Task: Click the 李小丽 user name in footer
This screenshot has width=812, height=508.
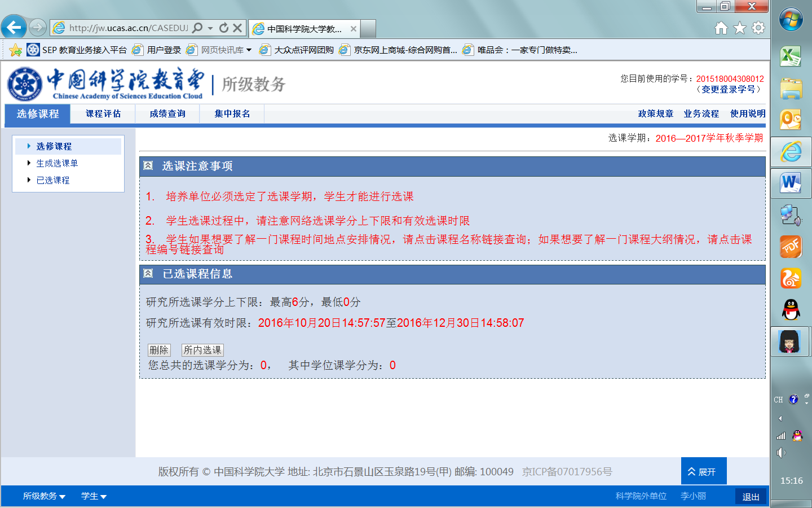Action: tap(693, 496)
